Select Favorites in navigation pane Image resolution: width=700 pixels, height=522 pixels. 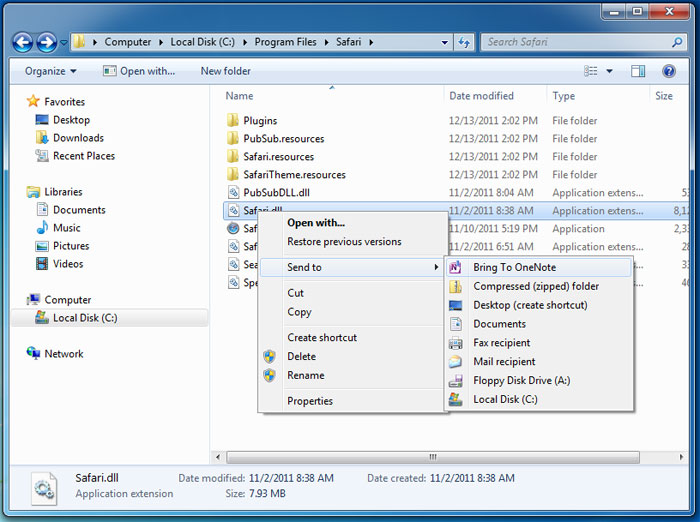64,102
